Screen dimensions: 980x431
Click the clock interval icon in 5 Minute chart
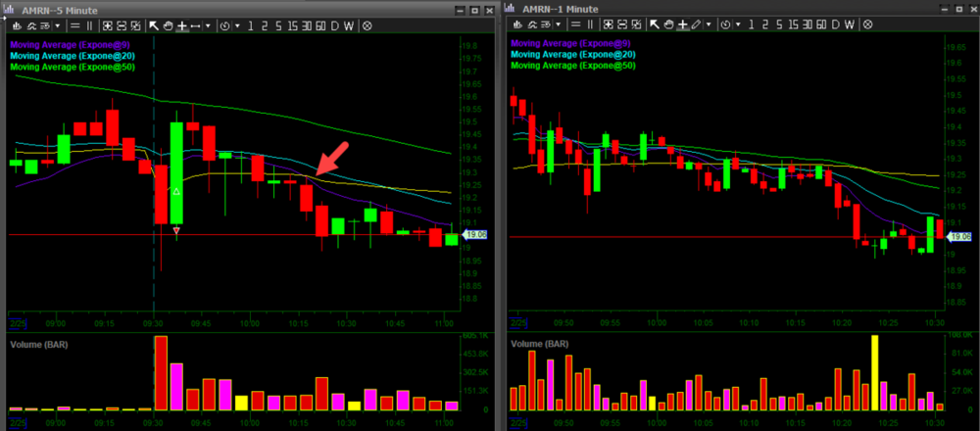(223, 25)
